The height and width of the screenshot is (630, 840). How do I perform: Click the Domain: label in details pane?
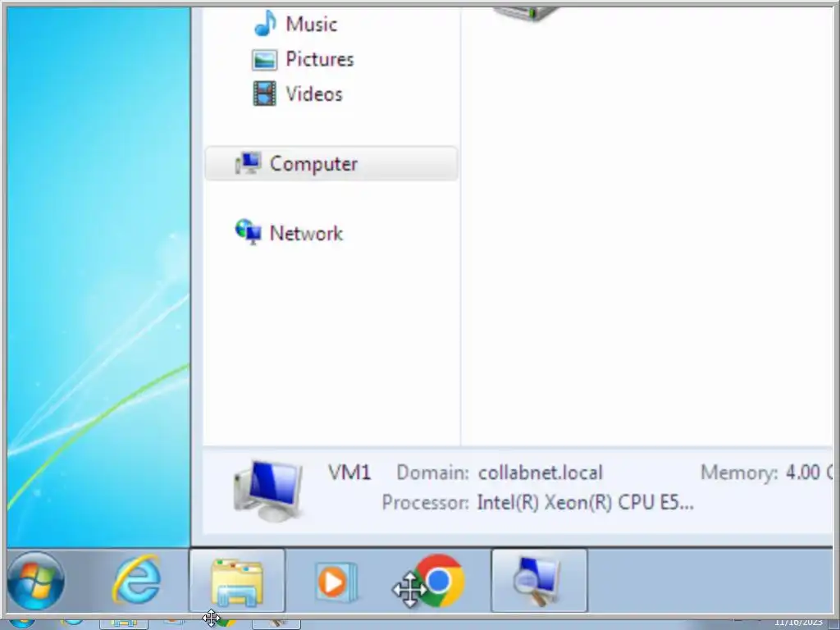coord(433,472)
